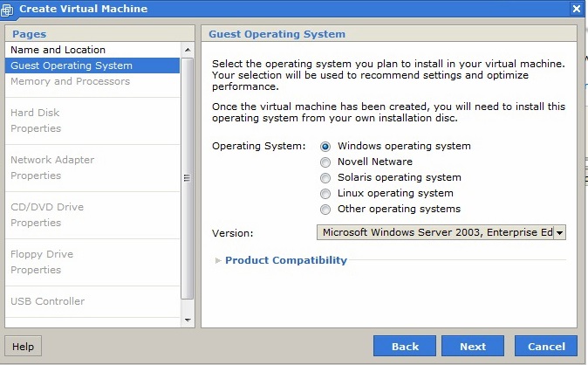Click the Pages list scroll up arrow
This screenshot has height=365, width=588.
click(x=188, y=50)
